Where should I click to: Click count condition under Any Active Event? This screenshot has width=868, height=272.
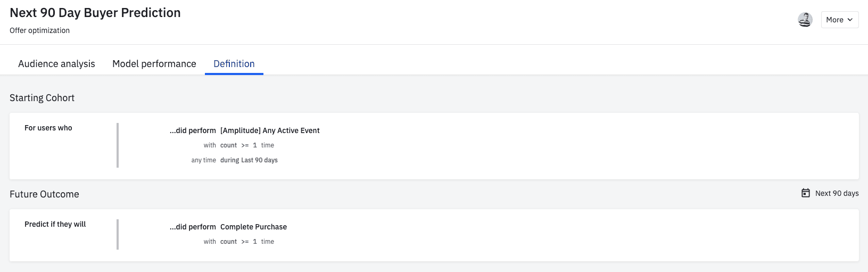(228, 145)
